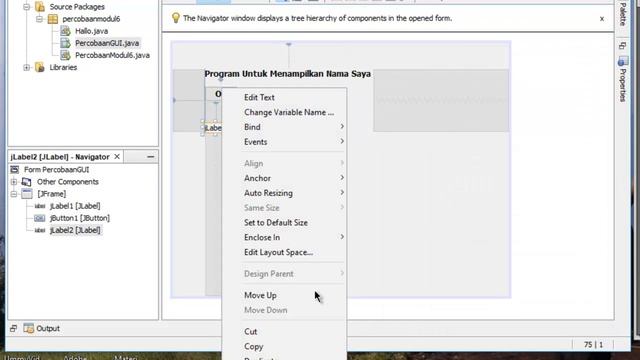Select Other Components in Navigator
640x360 pixels.
pos(68,182)
